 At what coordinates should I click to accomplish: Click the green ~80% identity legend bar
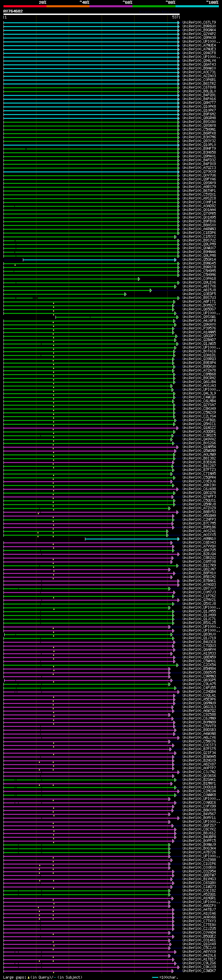(154, 6)
